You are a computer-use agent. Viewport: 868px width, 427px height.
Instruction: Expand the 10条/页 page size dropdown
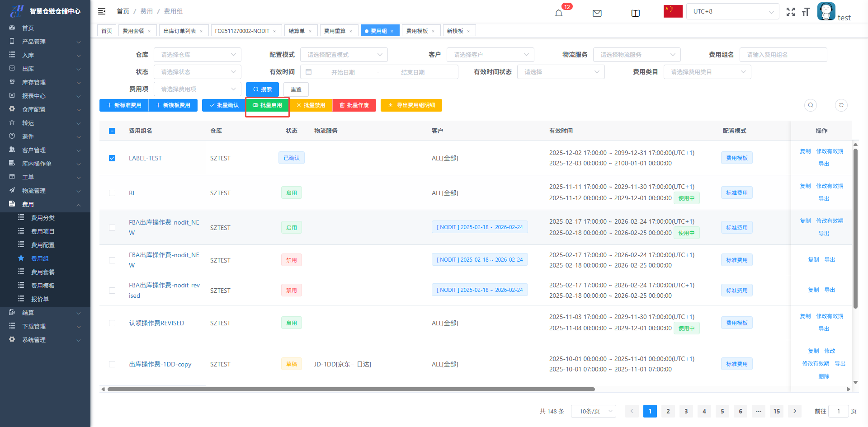coord(593,411)
